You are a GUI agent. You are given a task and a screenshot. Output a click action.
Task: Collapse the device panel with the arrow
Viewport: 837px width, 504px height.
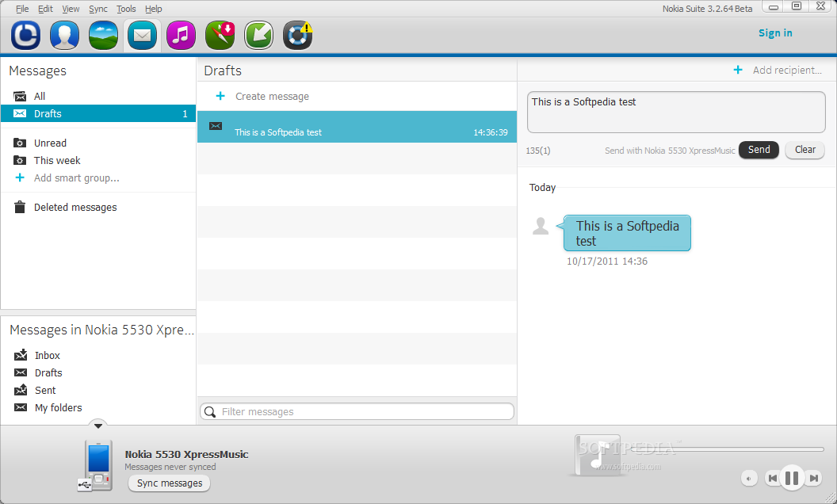[x=98, y=426]
